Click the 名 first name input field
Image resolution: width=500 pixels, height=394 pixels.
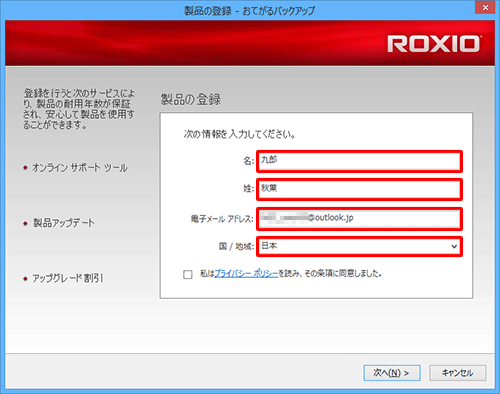coord(359,161)
